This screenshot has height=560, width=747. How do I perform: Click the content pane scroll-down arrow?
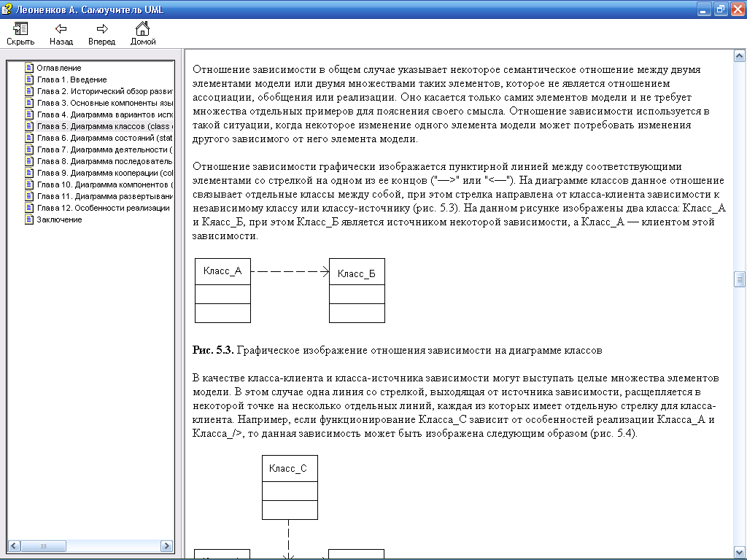(x=740, y=552)
